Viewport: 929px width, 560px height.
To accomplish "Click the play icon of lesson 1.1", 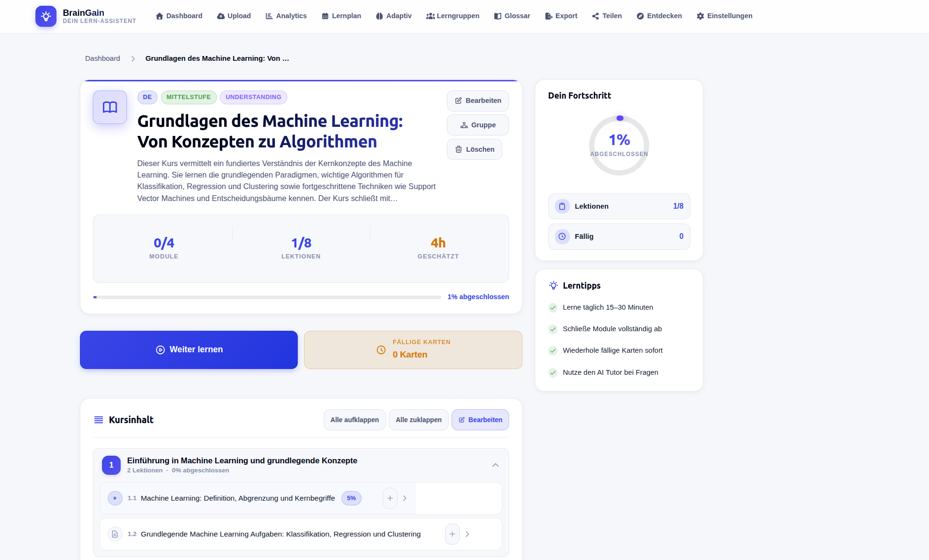I will (x=115, y=498).
